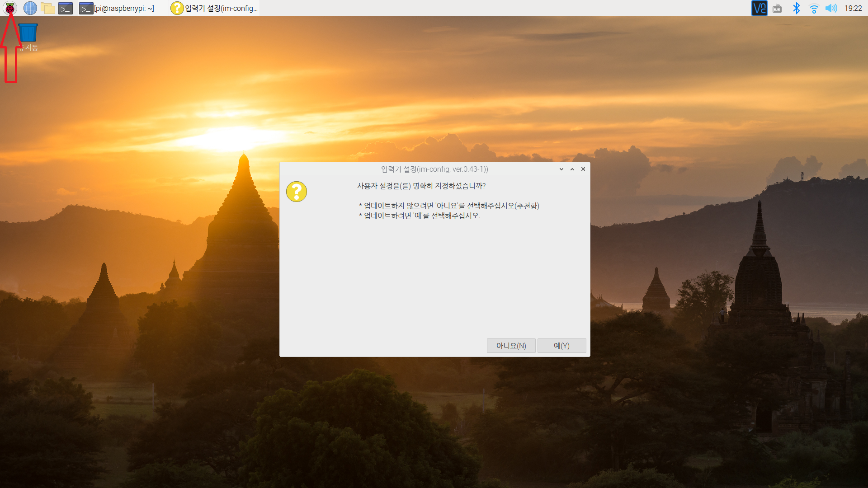The height and width of the screenshot is (488, 868).
Task: Click the 예(Y) button
Action: tap(561, 346)
